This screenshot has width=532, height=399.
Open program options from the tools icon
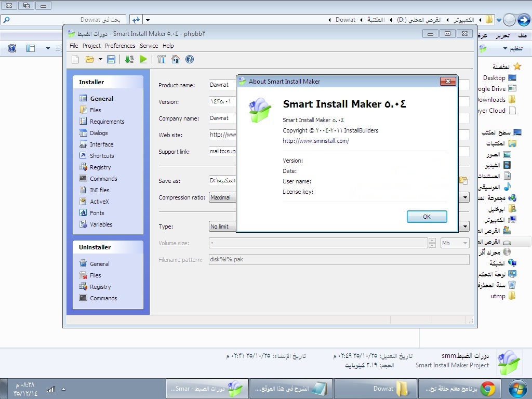pos(161,59)
